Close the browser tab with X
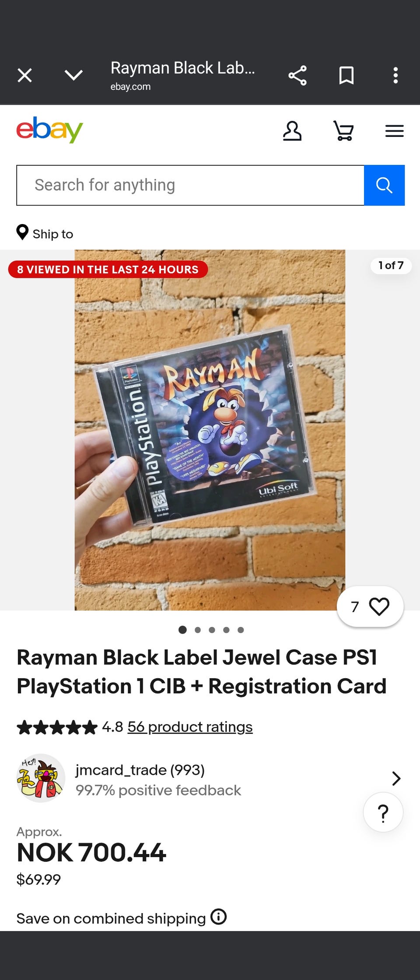Screen dimensions: 420x980 click(24, 75)
